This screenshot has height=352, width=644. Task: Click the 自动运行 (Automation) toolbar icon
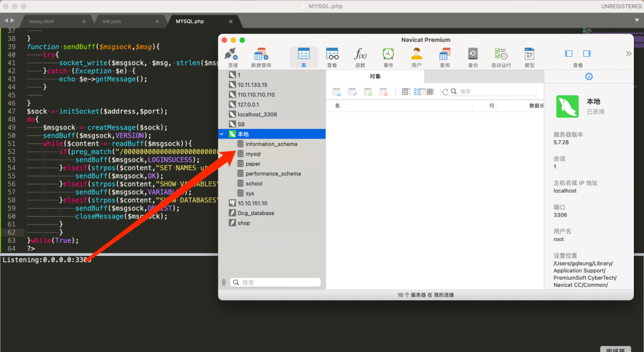click(501, 57)
